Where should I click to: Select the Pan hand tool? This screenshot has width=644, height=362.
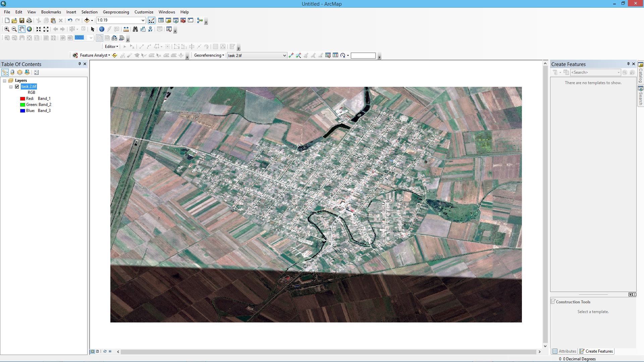[x=21, y=29]
